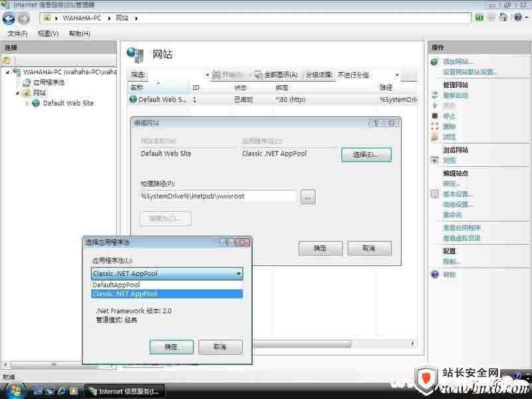
Task: Click the Back navigation arrow button
Action: click(9, 19)
